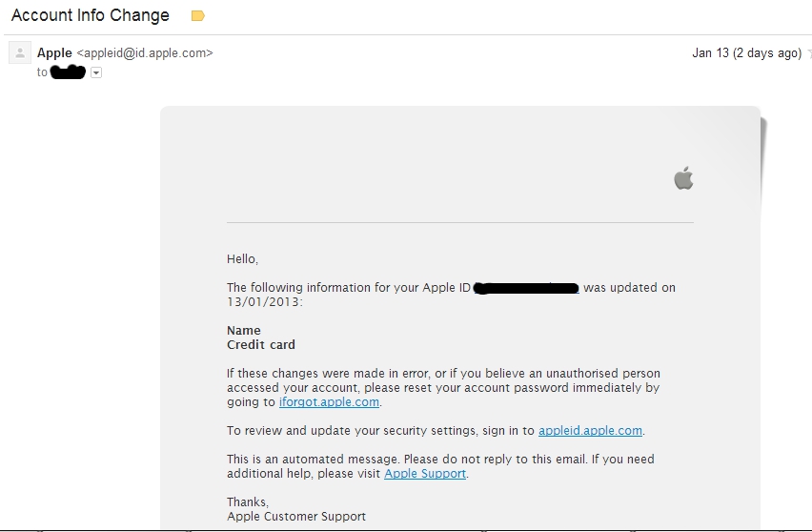Image resolution: width=812 pixels, height=532 pixels.
Task: Click the yellow importance marker beside the subject
Action: (x=198, y=16)
